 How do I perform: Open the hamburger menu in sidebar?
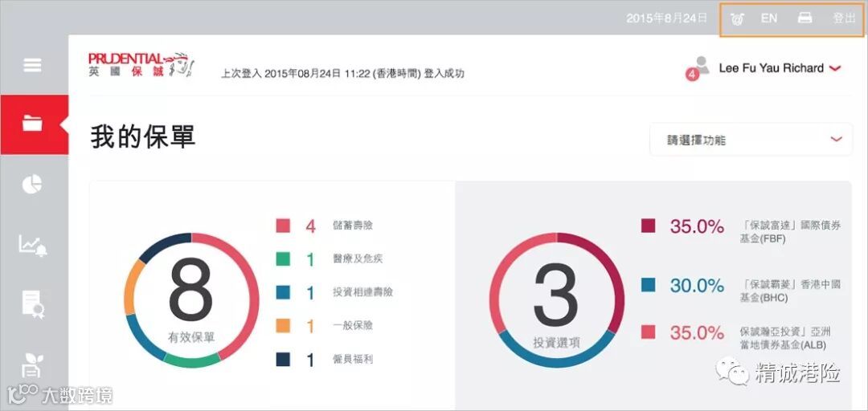32,65
